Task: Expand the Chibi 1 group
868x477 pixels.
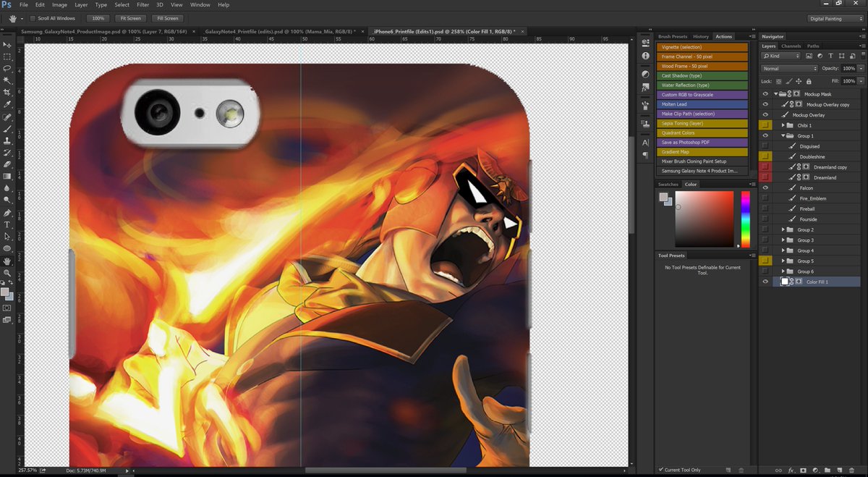Action: (x=783, y=125)
